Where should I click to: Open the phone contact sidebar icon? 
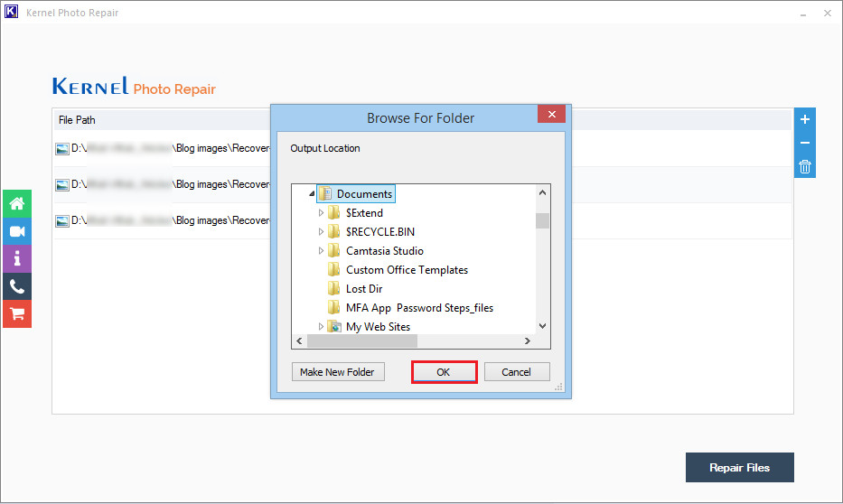point(17,286)
